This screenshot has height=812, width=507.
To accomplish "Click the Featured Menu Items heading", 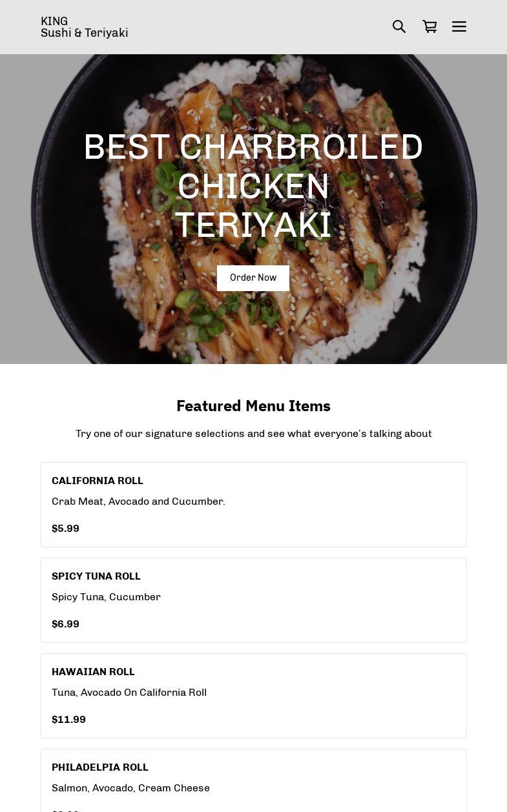I will [x=253, y=405].
